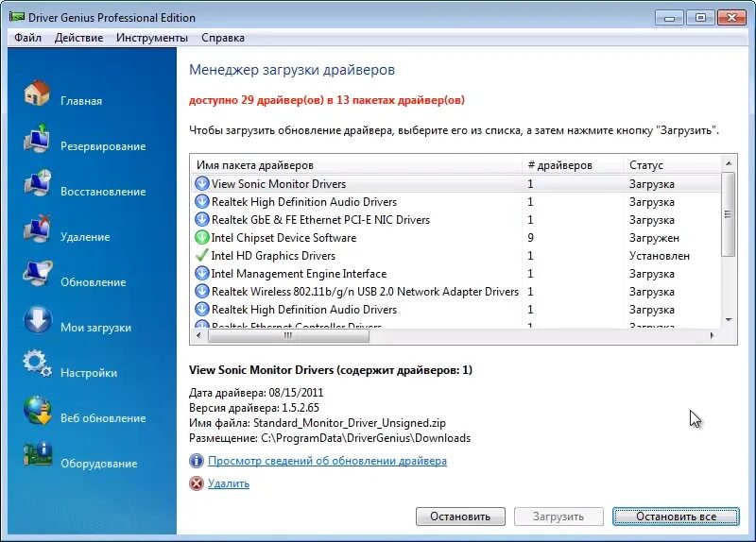Open the Справка menu
The width and height of the screenshot is (756, 542).
[223, 38]
